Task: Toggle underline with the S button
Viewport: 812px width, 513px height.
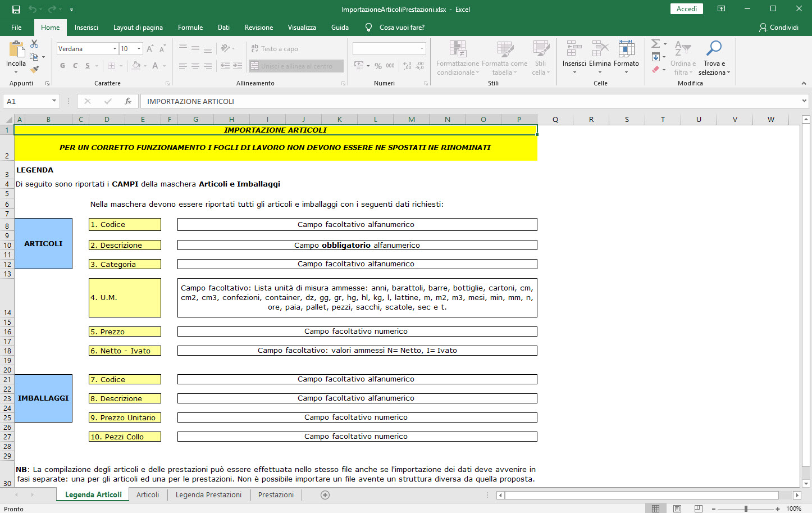Action: (x=88, y=66)
